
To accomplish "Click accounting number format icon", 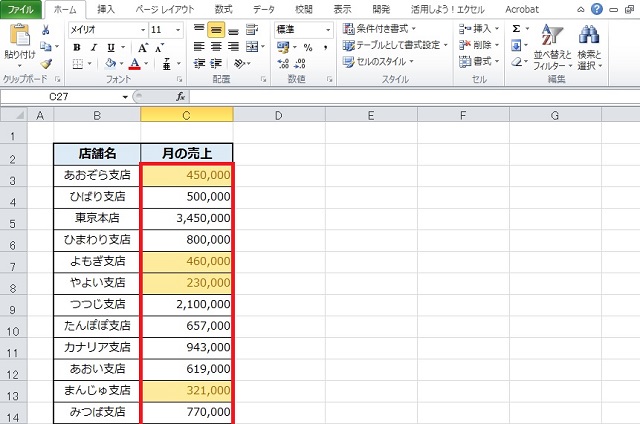I will (x=283, y=47).
